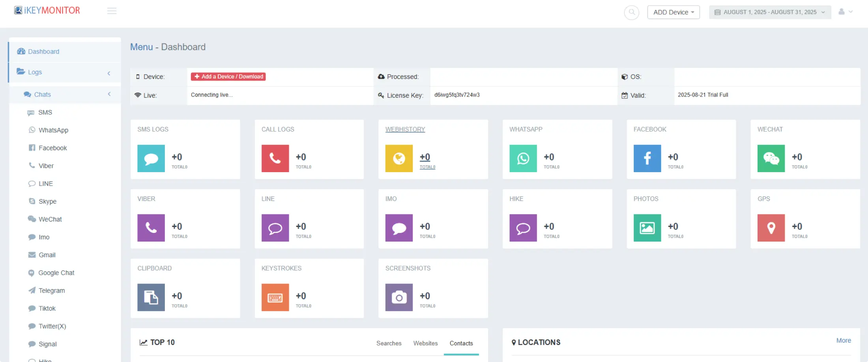This screenshot has height=362, width=868.
Task: Open the user account menu
Action: [x=846, y=12]
